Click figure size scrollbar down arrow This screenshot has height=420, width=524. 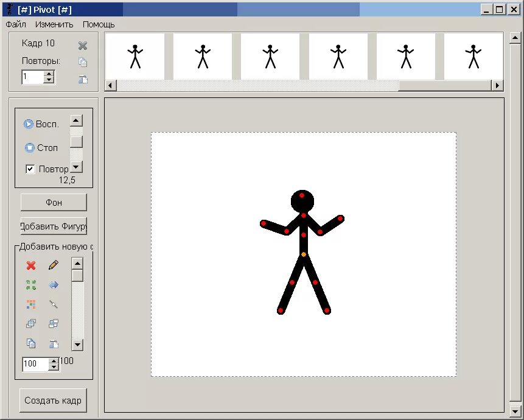(77, 345)
